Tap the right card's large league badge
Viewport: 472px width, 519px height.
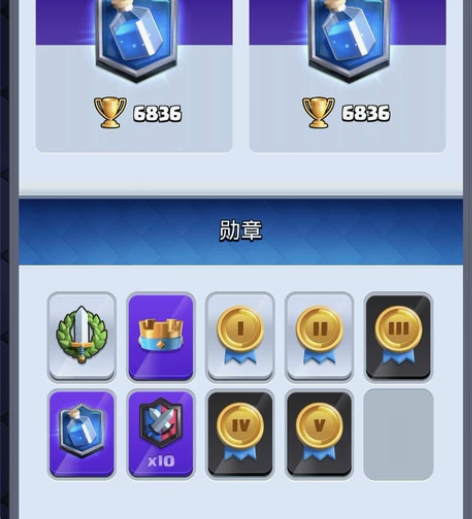pyautogui.click(x=349, y=38)
